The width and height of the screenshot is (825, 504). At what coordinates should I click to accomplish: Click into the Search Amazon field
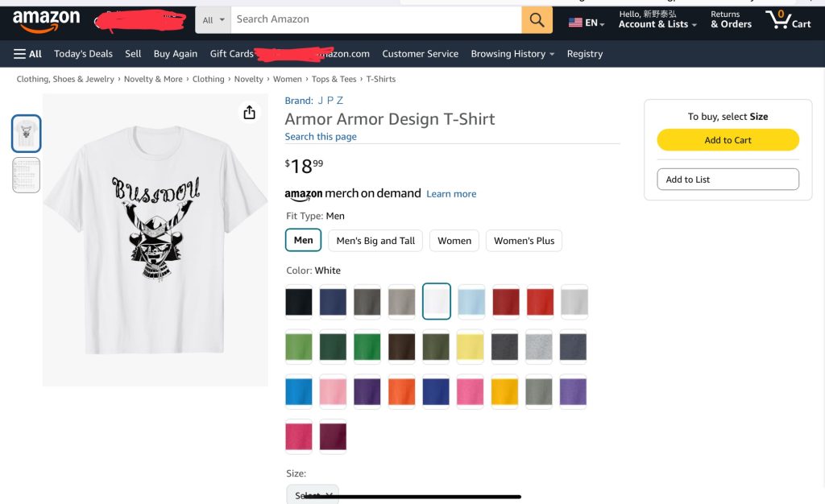375,19
